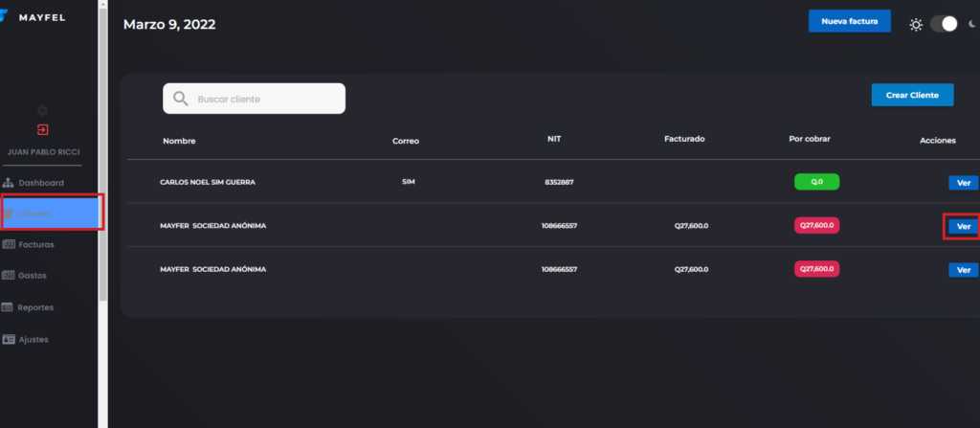Click the magnifying glass search icon
980x428 pixels.
tap(180, 99)
